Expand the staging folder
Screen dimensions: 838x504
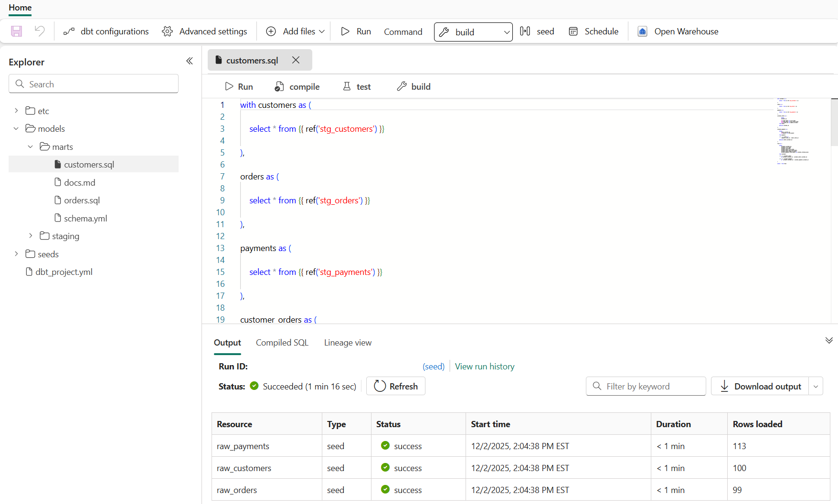tap(31, 236)
